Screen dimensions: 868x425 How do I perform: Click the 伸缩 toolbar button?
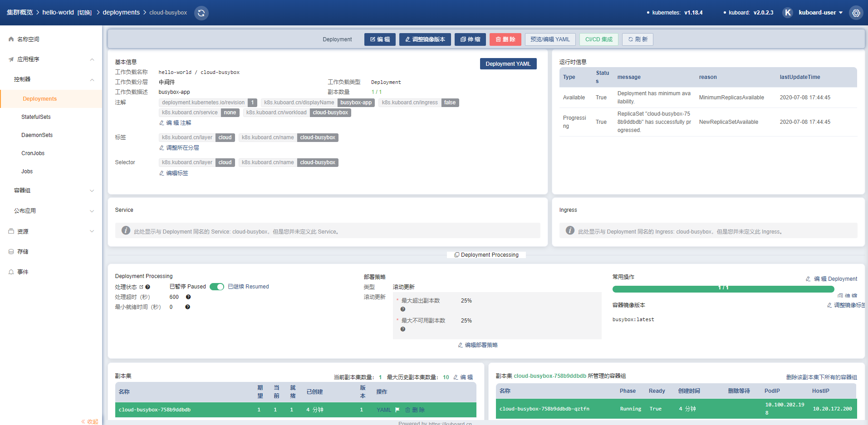[471, 39]
